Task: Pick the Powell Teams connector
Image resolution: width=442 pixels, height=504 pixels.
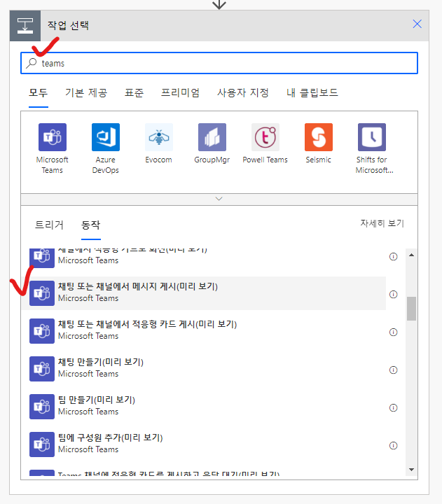Action: (x=265, y=137)
